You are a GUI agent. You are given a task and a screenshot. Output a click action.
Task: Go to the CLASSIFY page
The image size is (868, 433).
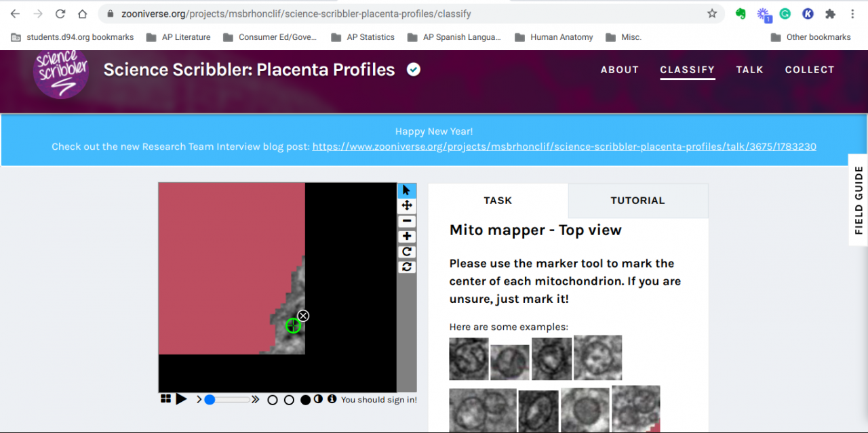[688, 70]
